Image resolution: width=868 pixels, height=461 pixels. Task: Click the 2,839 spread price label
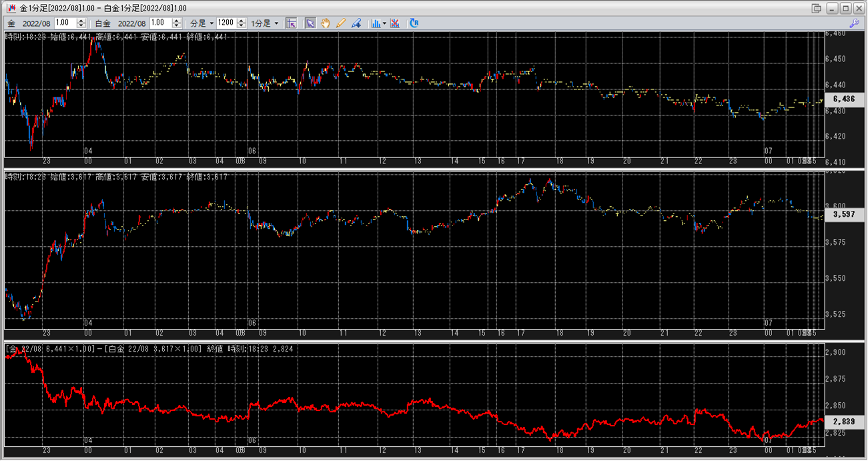tap(845, 422)
